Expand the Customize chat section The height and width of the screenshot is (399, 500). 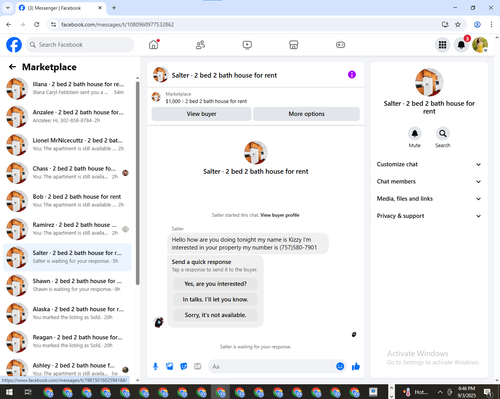[x=429, y=164]
